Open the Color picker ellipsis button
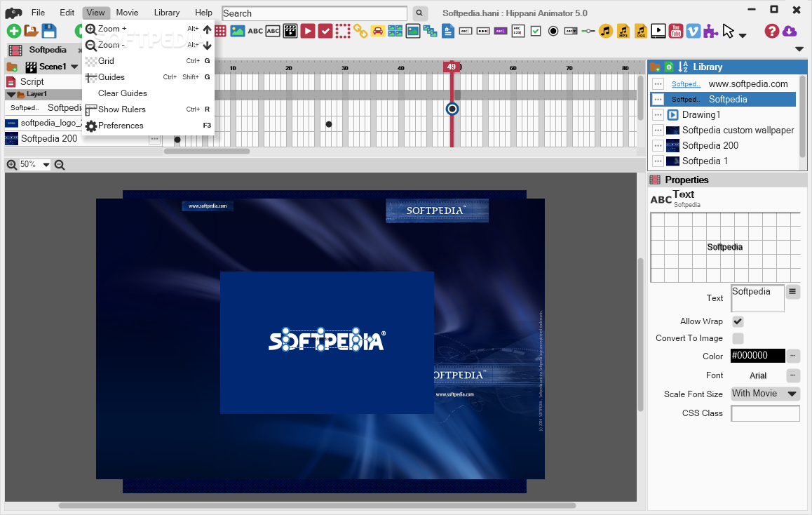Image resolution: width=812 pixels, height=515 pixels. (793, 356)
